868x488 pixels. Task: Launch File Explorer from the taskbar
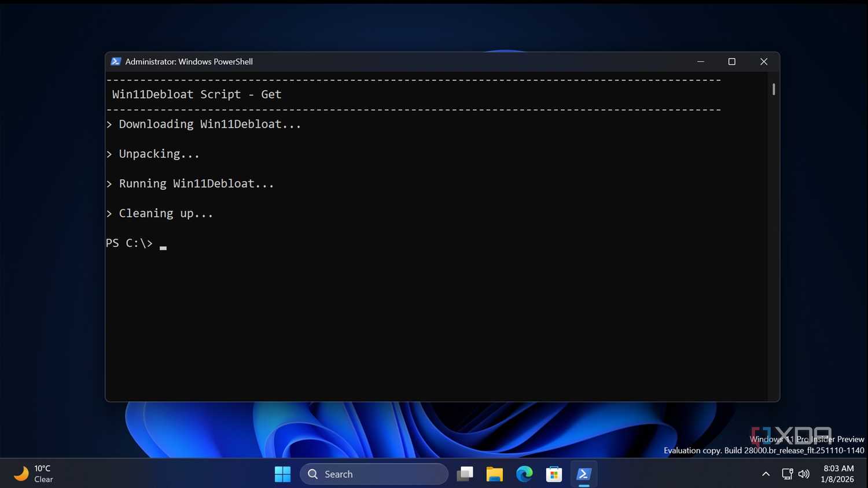point(494,474)
